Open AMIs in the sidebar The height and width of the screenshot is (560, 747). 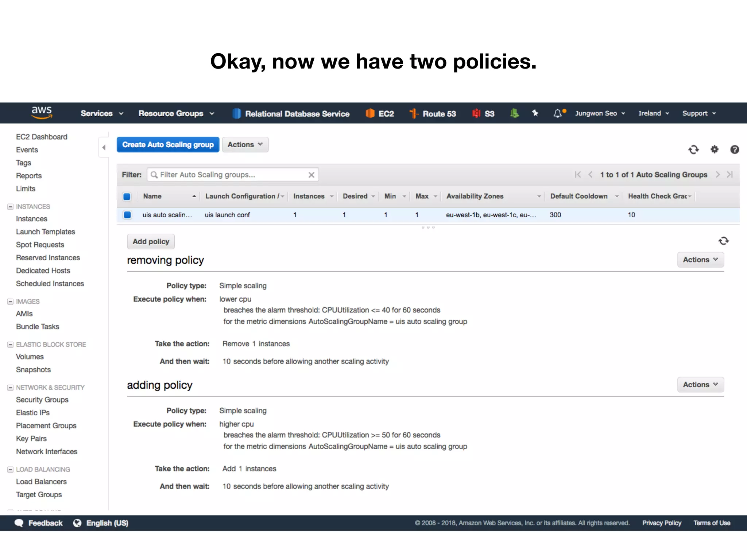click(24, 314)
